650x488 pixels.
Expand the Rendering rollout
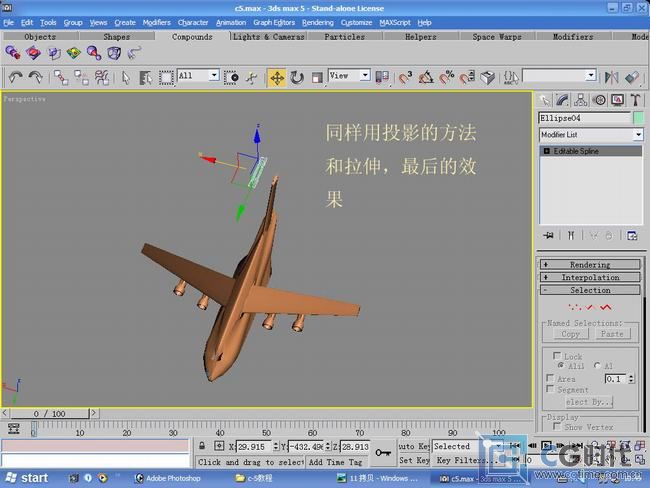[x=590, y=265]
